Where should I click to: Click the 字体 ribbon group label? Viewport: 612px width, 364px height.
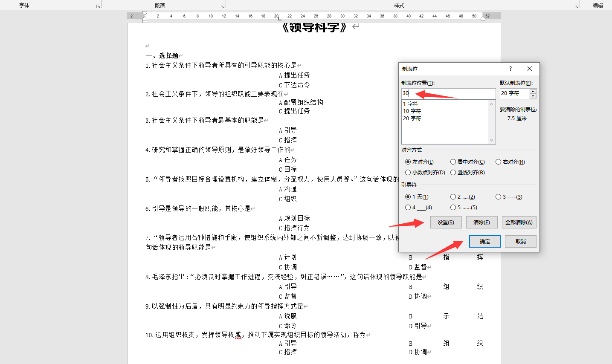(24, 6)
